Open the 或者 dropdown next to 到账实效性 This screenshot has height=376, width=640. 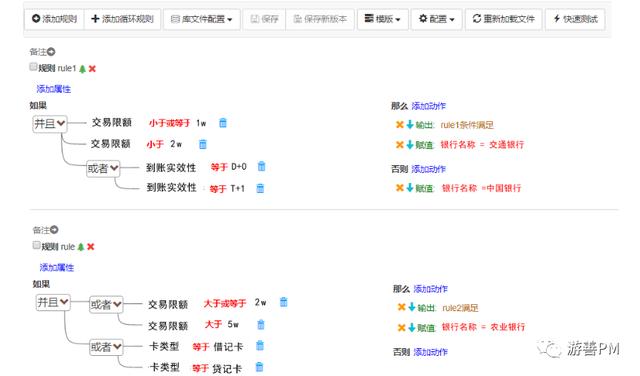(x=103, y=168)
